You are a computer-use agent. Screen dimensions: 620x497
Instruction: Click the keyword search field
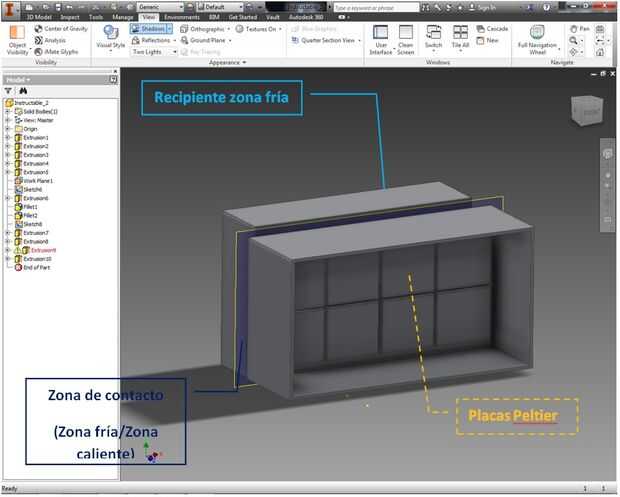click(376, 8)
